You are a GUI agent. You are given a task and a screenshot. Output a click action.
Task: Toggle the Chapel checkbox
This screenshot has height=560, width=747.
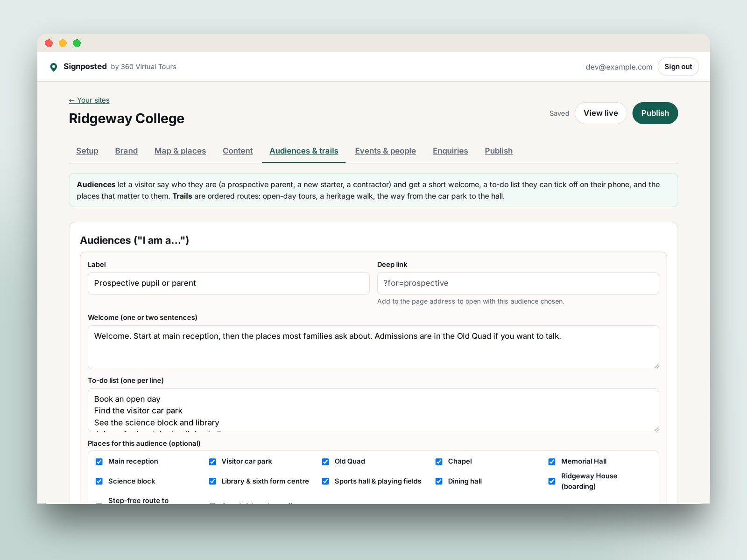439,462
